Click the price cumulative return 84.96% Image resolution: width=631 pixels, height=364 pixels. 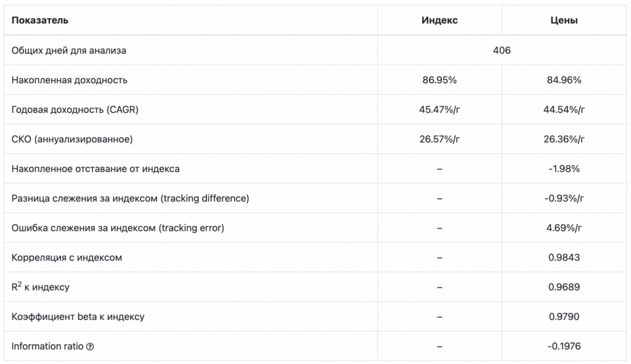(564, 80)
